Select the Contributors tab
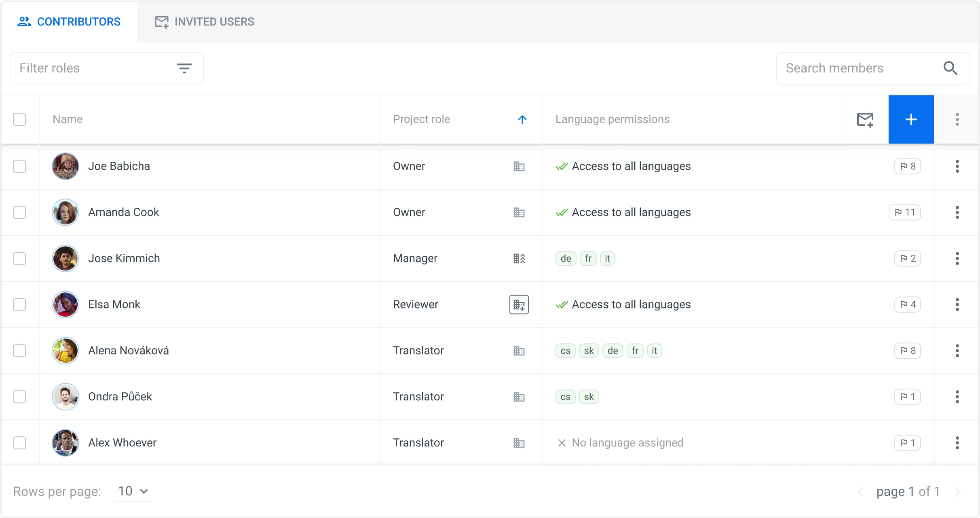This screenshot has height=518, width=980. point(69,22)
